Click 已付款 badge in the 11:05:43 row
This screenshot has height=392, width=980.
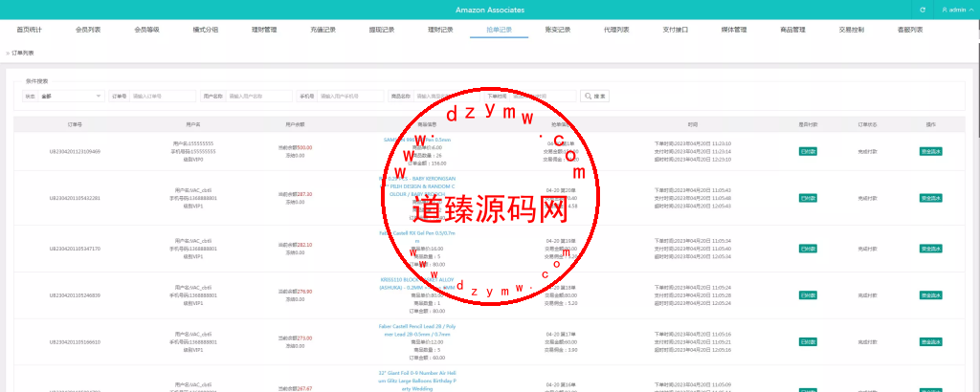point(808,198)
